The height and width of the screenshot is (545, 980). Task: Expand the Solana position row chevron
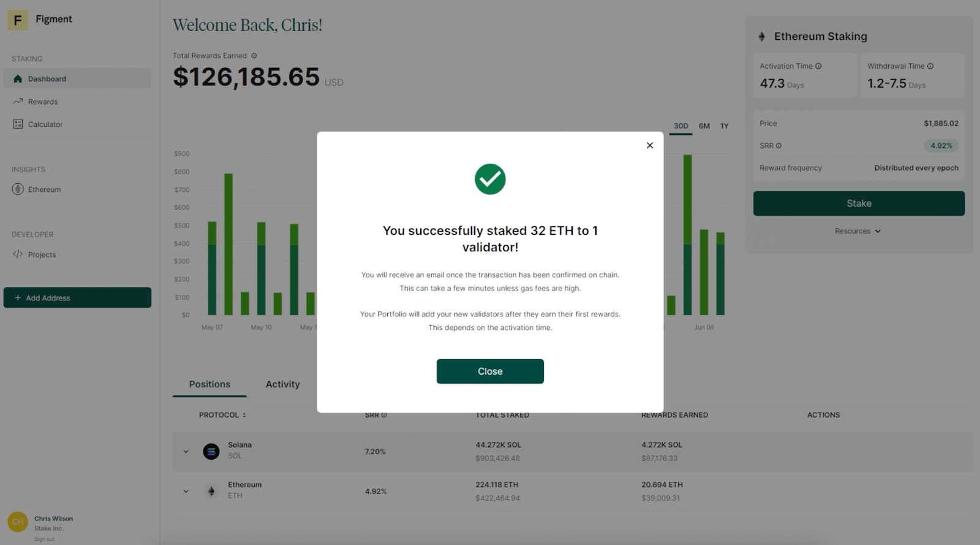click(186, 452)
